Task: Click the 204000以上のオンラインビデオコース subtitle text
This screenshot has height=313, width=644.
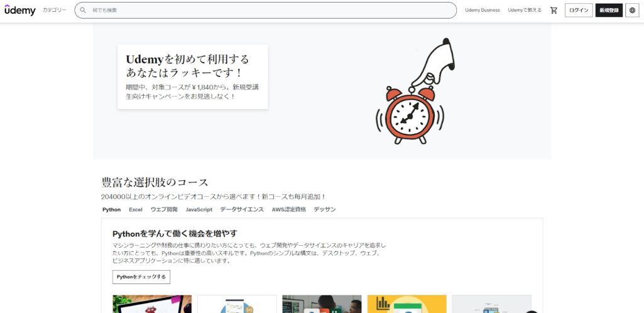Action: (214, 197)
